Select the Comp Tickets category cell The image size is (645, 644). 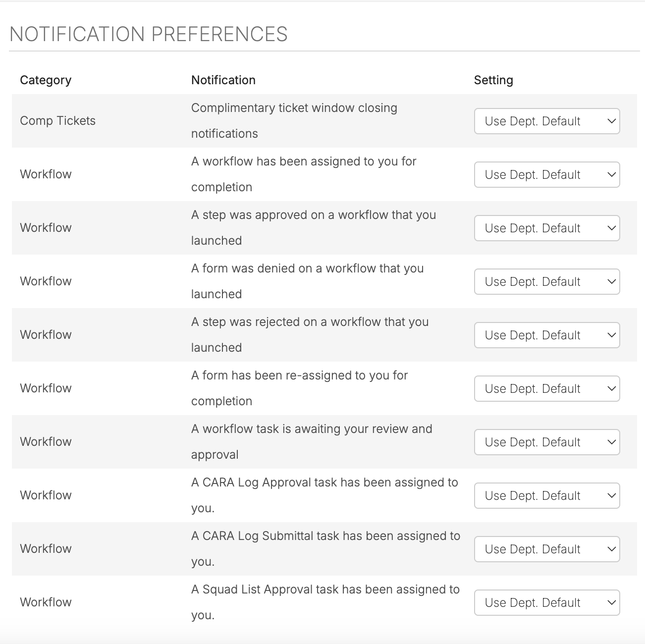(x=57, y=121)
